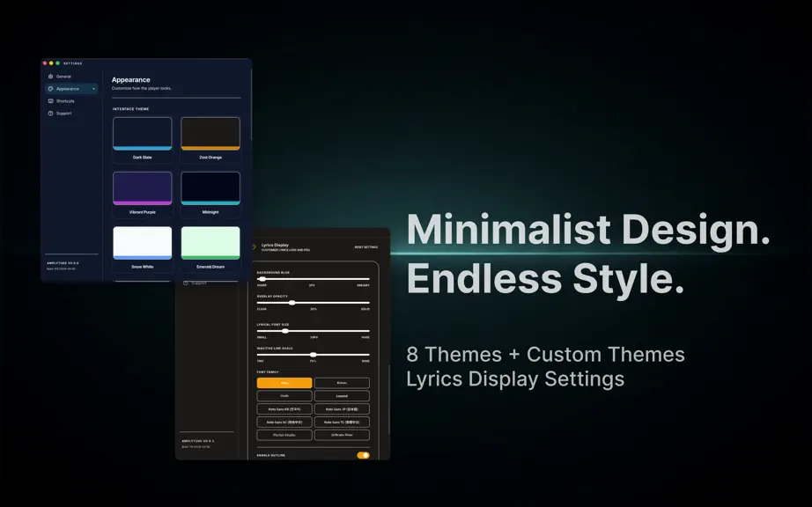The image size is (812, 507).
Task: Select the highlighted orange Inter font button
Action: pos(284,383)
